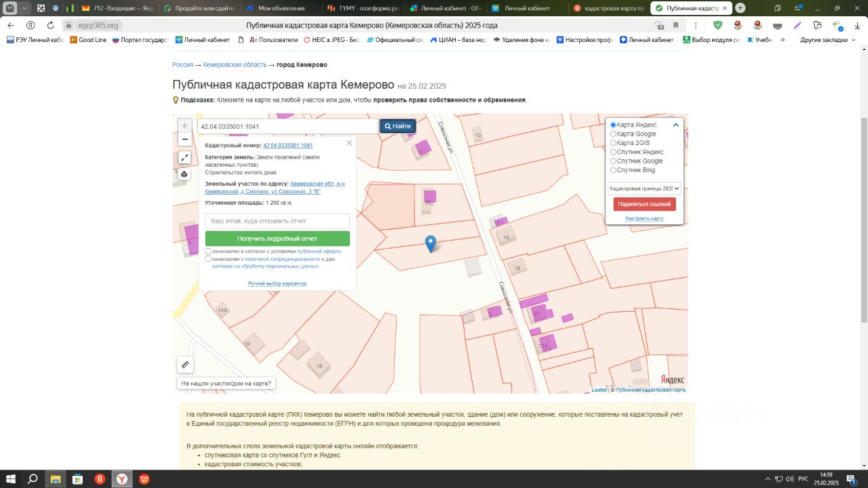Select Карта Яндекс map layer
The width and height of the screenshot is (868, 488).
tap(613, 125)
